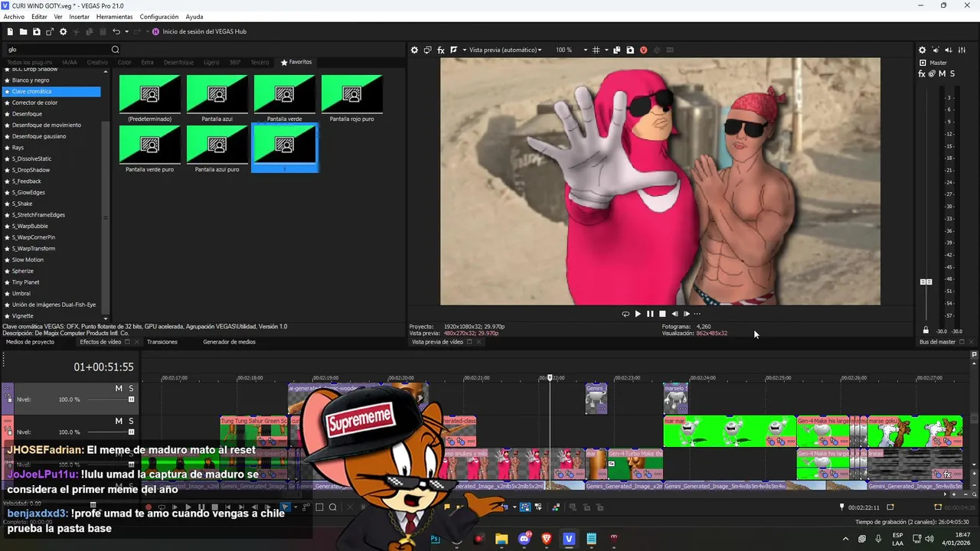Switch to Transiciones tab
Image resolution: width=980 pixels, height=551 pixels.
(162, 342)
